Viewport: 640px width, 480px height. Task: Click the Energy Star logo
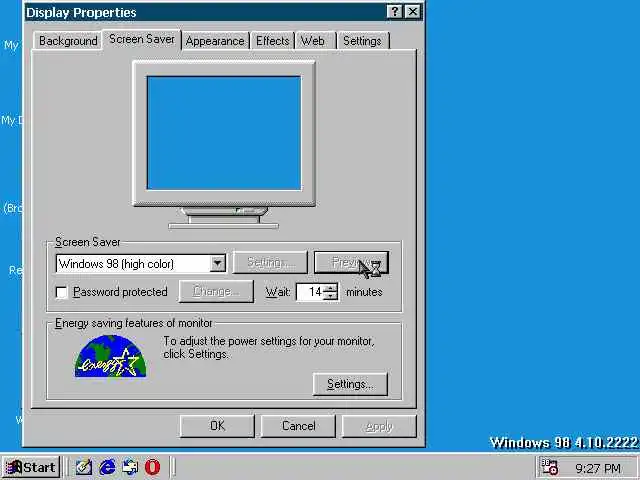(110, 356)
